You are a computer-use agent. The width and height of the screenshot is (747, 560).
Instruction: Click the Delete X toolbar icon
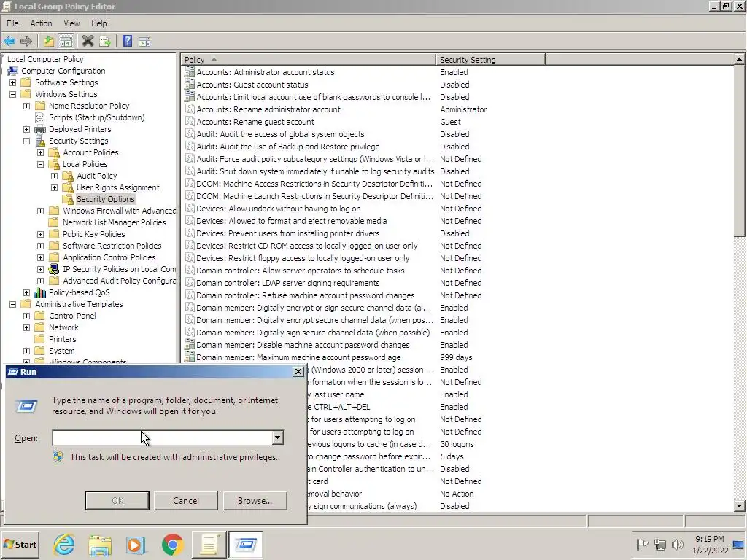pos(88,42)
